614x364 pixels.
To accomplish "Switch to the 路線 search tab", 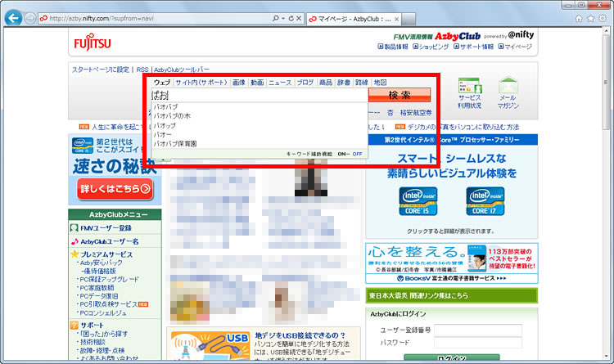I will click(361, 82).
